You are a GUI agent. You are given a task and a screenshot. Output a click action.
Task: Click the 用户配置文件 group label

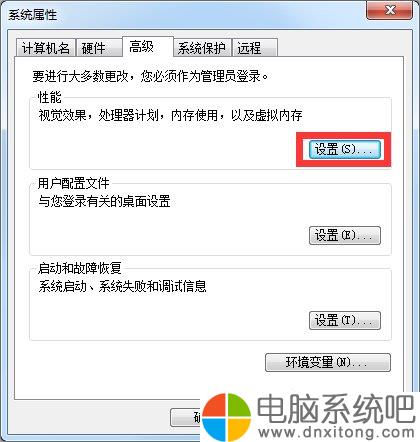tap(73, 183)
